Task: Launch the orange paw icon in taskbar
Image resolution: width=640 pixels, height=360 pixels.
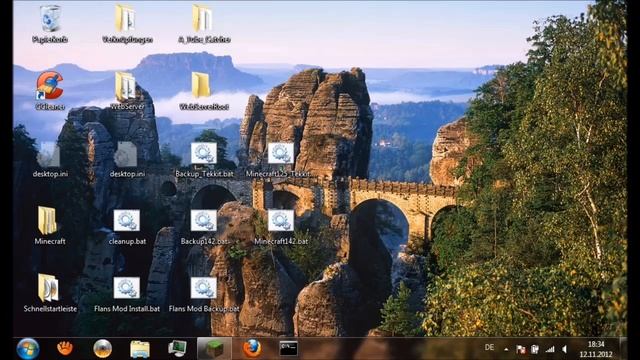Action: coord(65,348)
